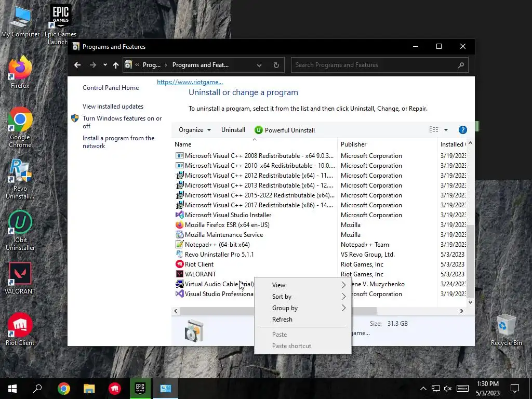Launch Firefox from desktop

pos(20,73)
